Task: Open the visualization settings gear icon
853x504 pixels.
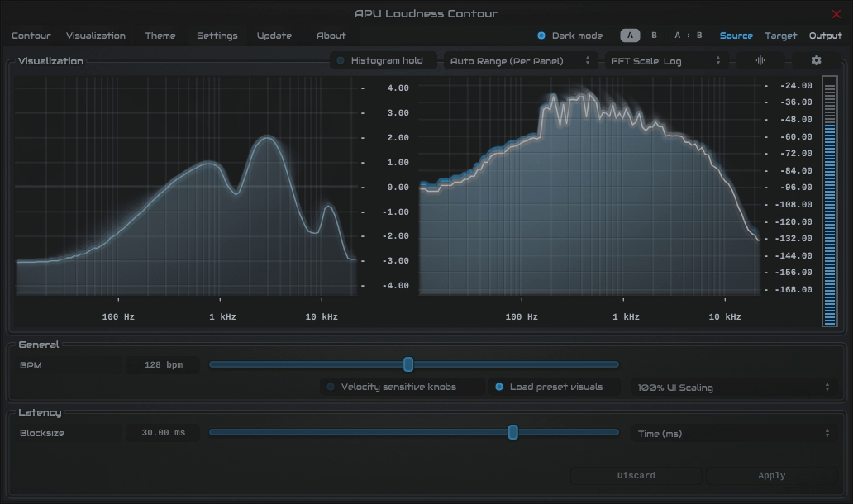Action: pos(816,60)
